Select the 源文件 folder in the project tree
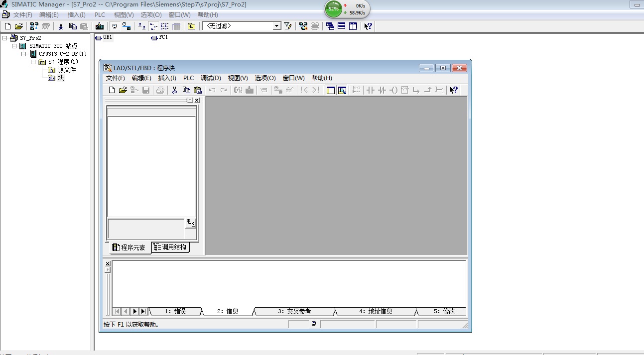 click(66, 70)
